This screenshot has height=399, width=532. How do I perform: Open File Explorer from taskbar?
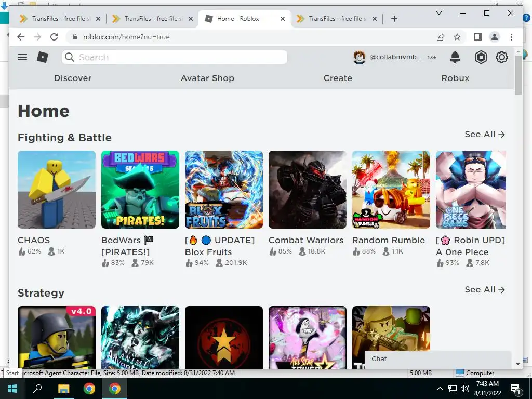[63, 389]
